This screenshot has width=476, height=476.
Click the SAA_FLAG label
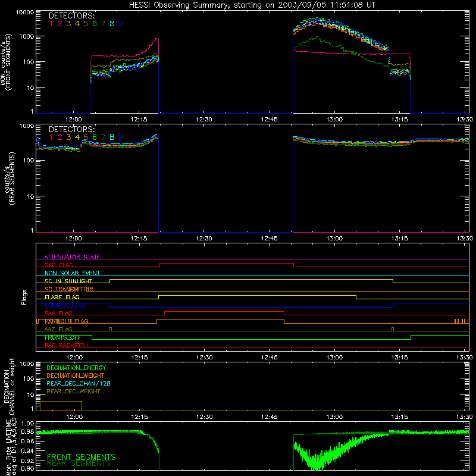[x=58, y=313]
